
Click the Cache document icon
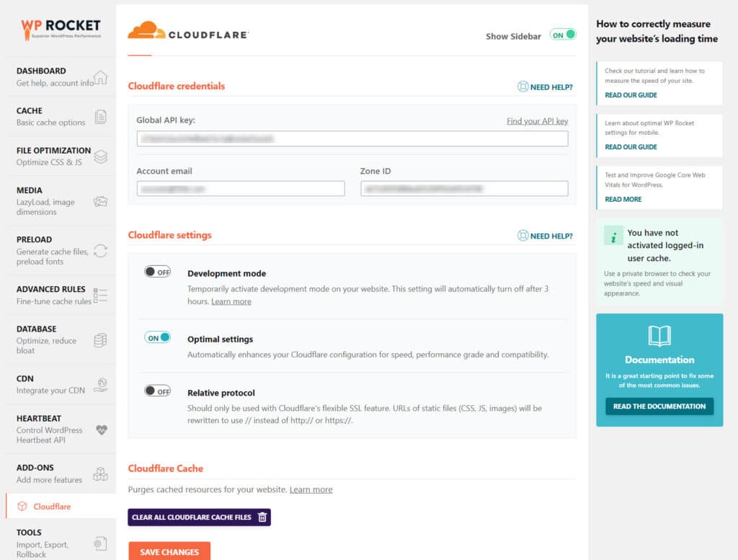101,117
